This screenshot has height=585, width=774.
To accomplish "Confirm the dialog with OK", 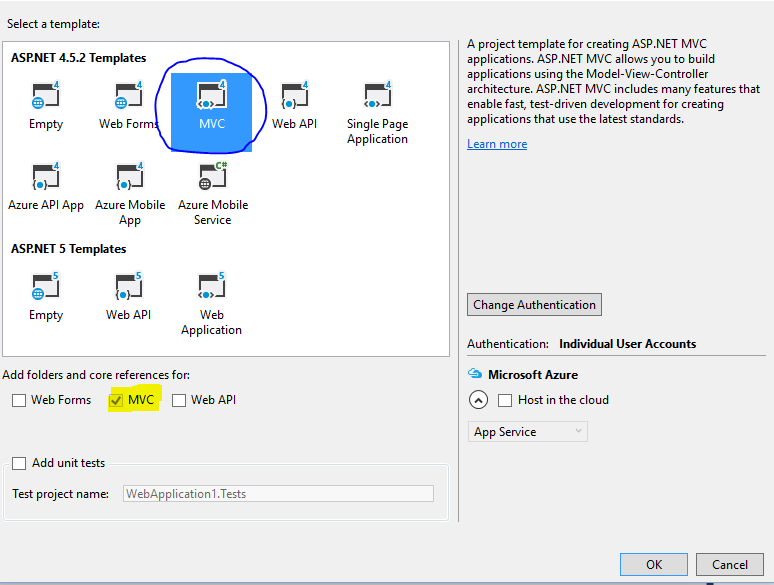I will [654, 564].
